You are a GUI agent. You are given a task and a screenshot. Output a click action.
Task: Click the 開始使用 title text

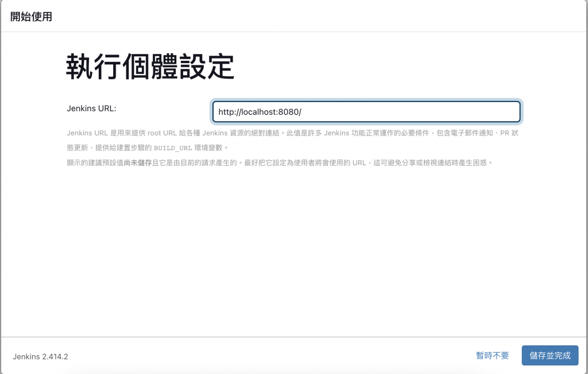(x=31, y=17)
